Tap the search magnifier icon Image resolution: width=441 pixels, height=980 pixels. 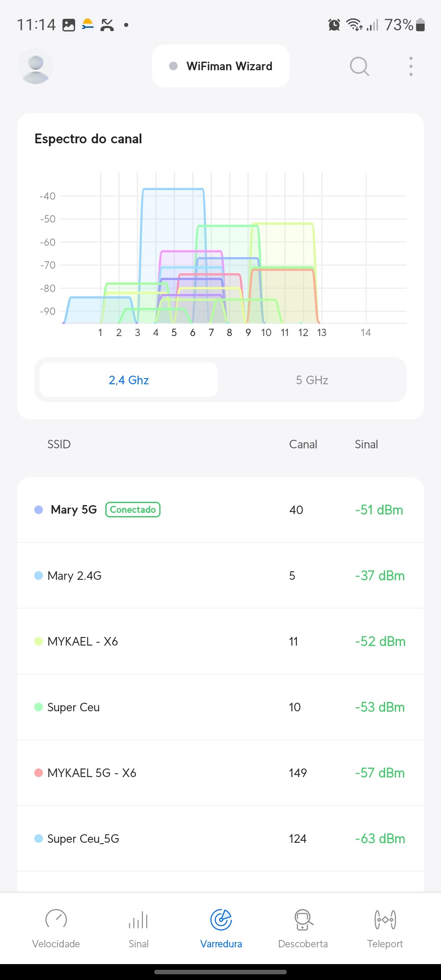[359, 66]
